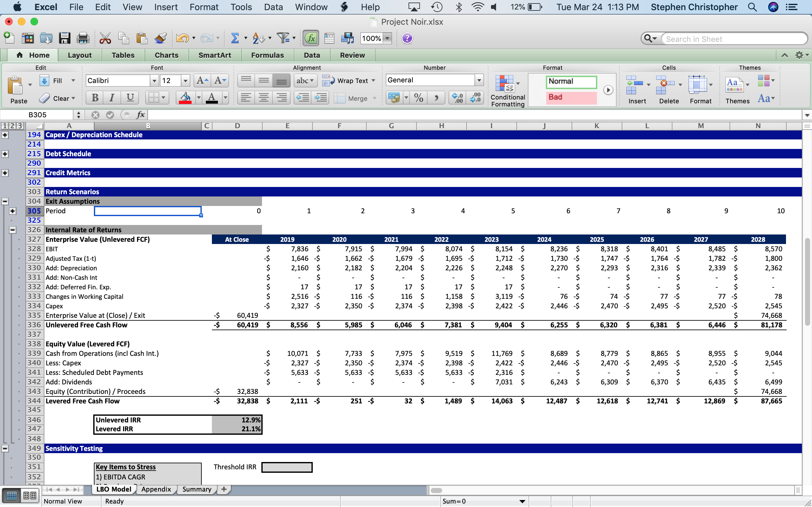812x507 pixels.
Task: Collapse the Exit Assumptions group
Action: pos(5,202)
